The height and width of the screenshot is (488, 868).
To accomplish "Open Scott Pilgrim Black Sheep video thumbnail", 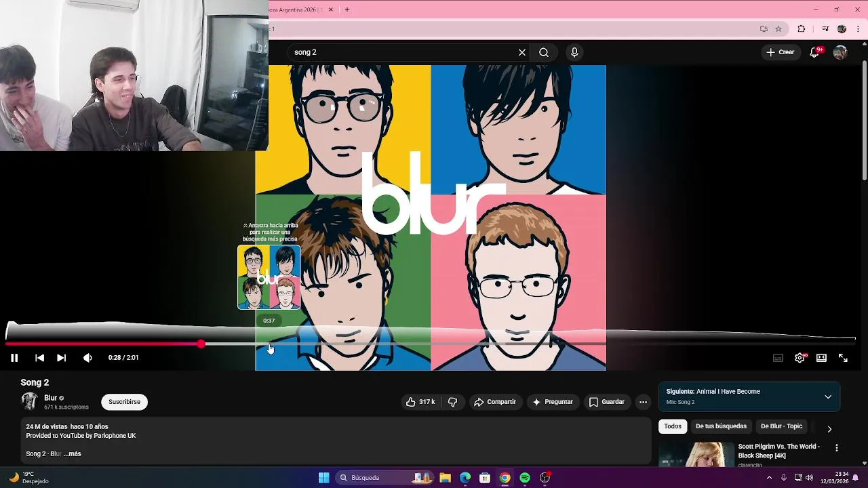I will [x=696, y=454].
